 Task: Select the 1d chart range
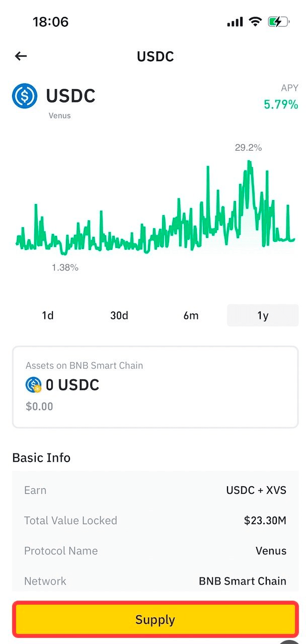tap(48, 315)
